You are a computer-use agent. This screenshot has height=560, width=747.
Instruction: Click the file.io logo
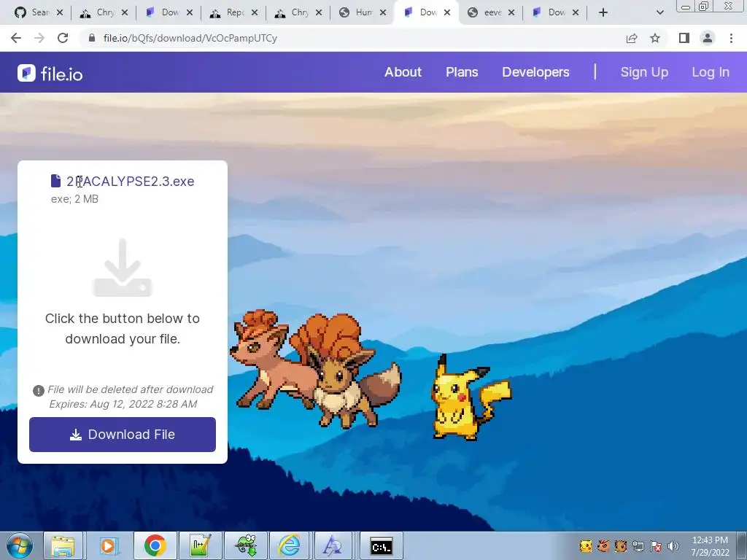(x=50, y=74)
